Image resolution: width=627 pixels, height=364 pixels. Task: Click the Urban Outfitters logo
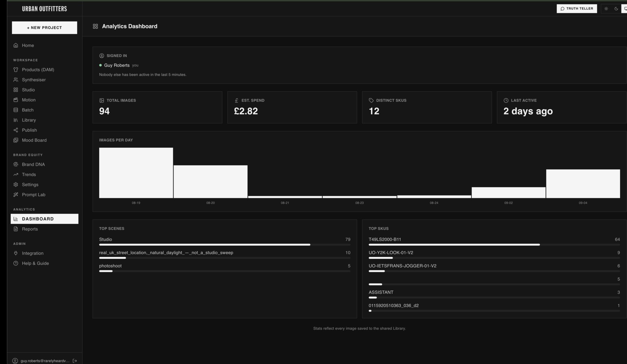pos(45,9)
